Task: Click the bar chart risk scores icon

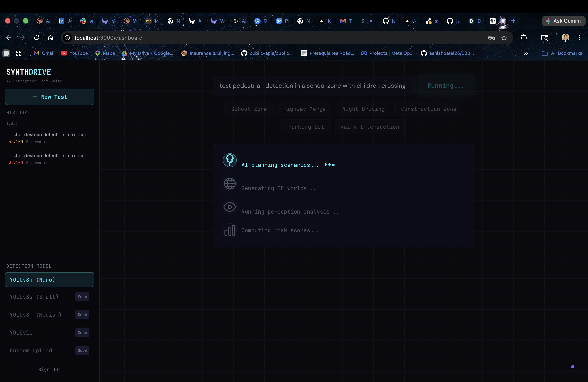Action: click(x=229, y=230)
